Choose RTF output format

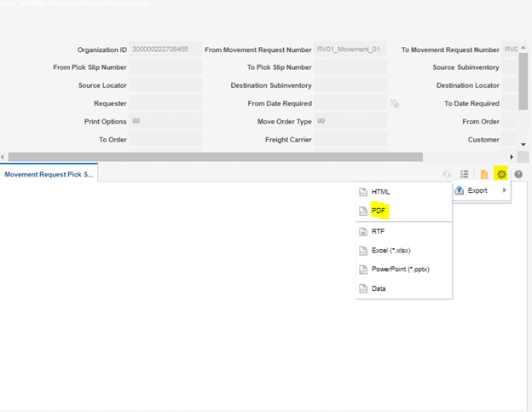379,231
